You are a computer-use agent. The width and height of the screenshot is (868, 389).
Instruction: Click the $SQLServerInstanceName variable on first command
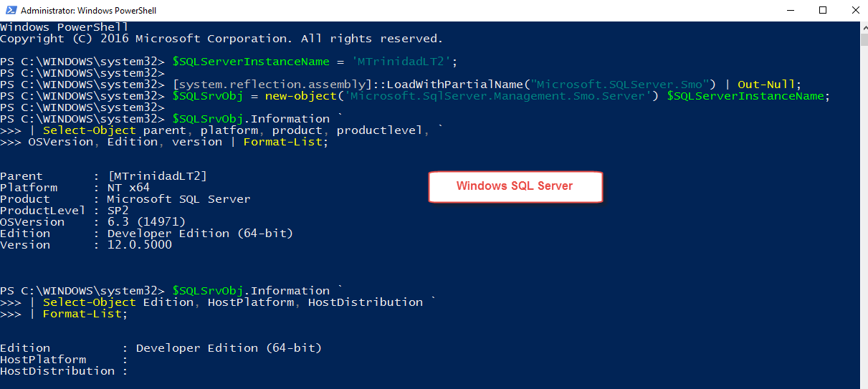[251, 62]
